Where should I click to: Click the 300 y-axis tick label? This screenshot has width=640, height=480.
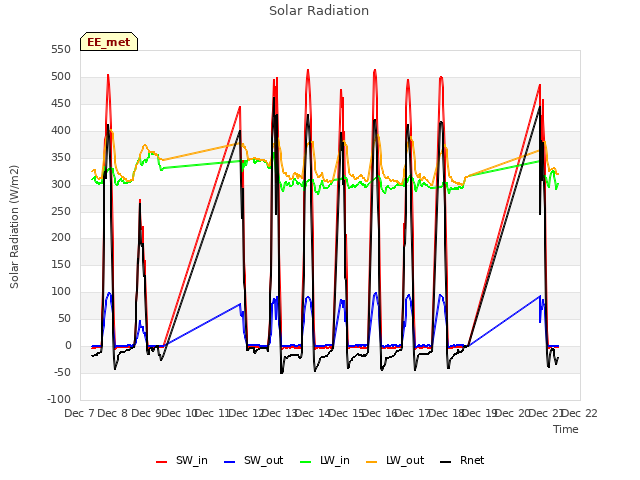tap(61, 184)
